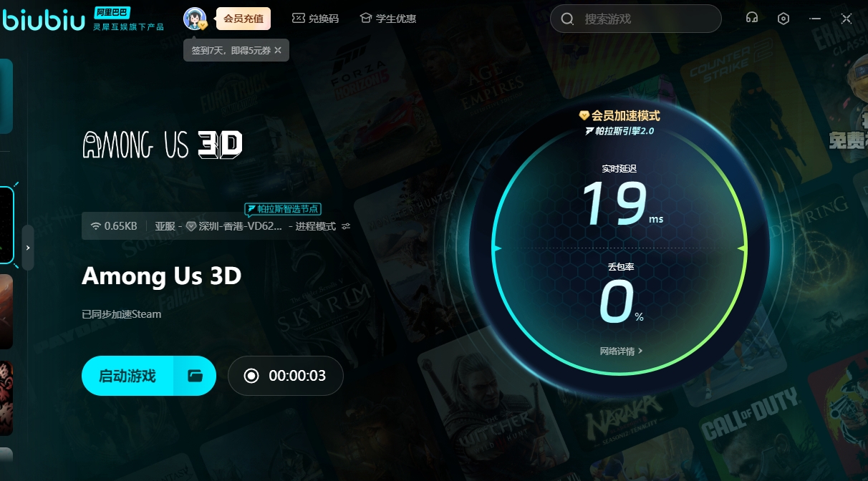
Task: Dismiss the 签到7天 sign-in tooltip
Action: [x=278, y=50]
